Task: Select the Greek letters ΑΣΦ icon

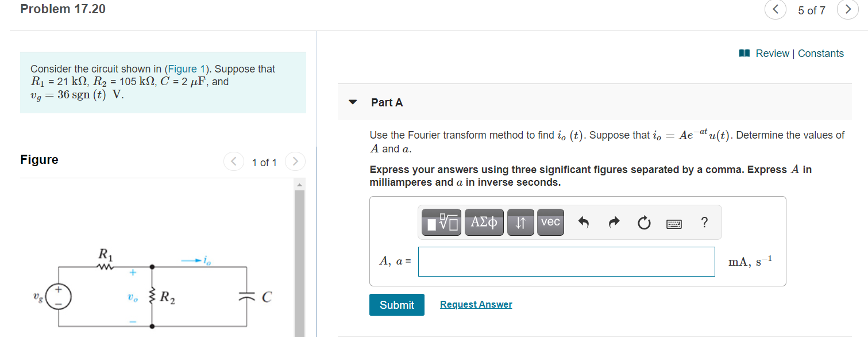Action: coord(483,223)
